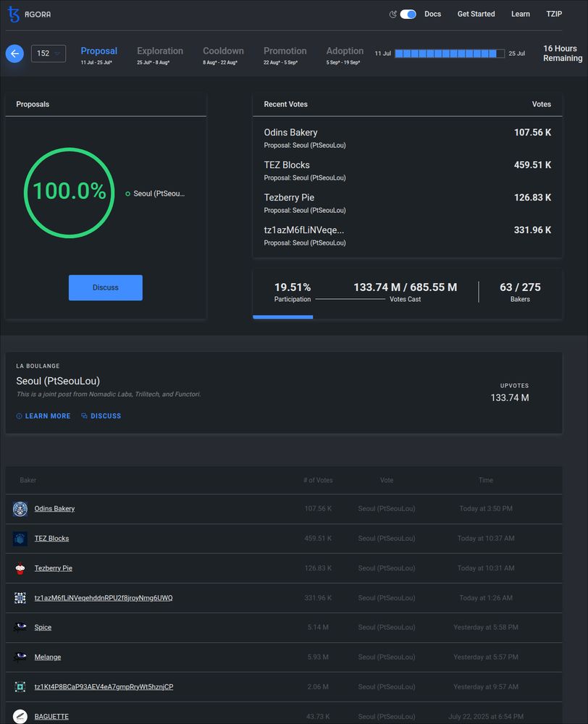Click the Discuss chat bubble icon
This screenshot has width=588, height=724.
point(84,416)
